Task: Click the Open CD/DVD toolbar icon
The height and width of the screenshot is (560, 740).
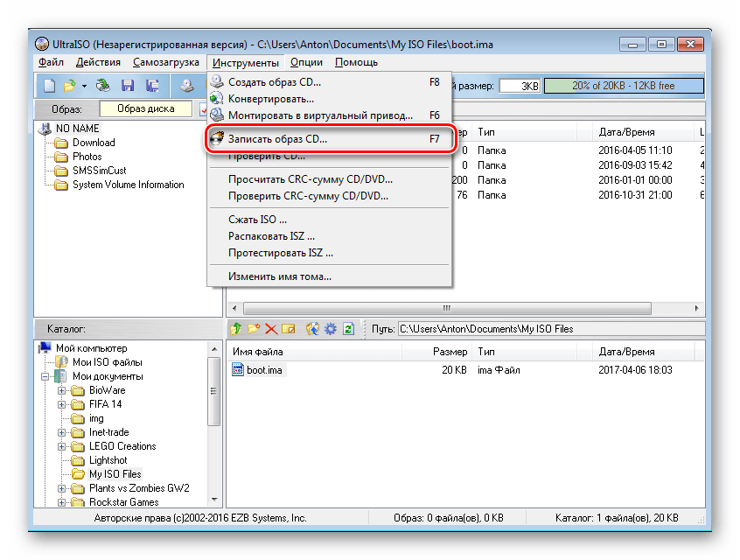Action: pyautogui.click(x=103, y=86)
